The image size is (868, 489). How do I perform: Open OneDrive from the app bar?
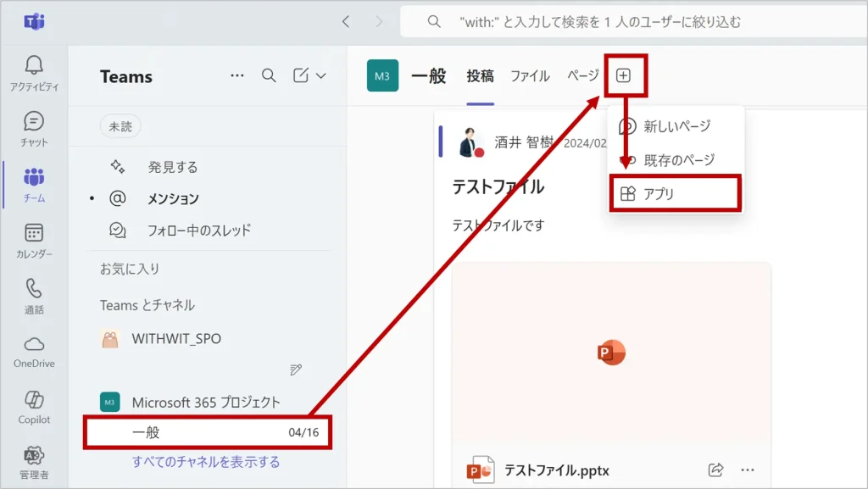tap(34, 352)
